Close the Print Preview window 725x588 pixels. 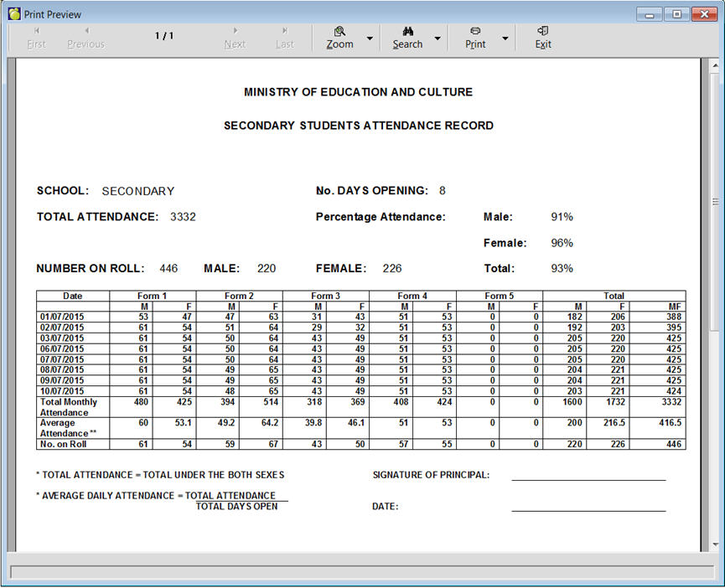pyautogui.click(x=702, y=13)
